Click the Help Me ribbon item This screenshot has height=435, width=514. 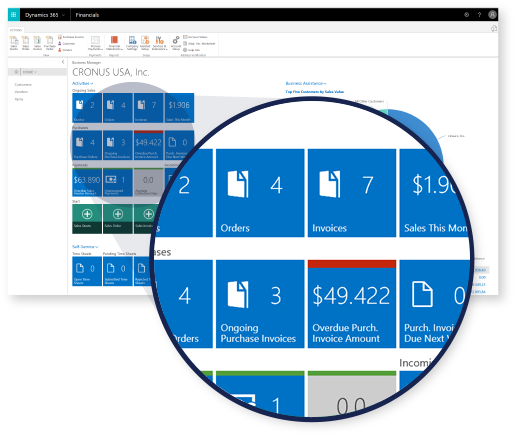192,50
